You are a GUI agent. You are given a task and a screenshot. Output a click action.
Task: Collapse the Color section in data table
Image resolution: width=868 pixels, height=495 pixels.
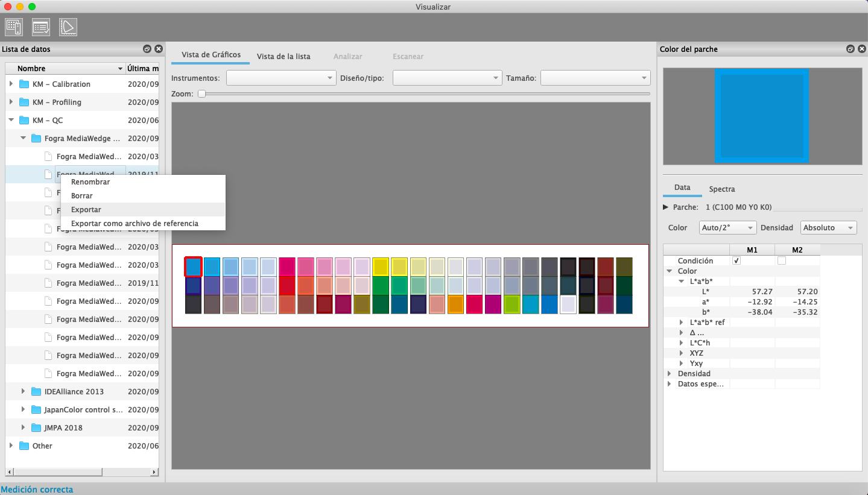click(670, 271)
